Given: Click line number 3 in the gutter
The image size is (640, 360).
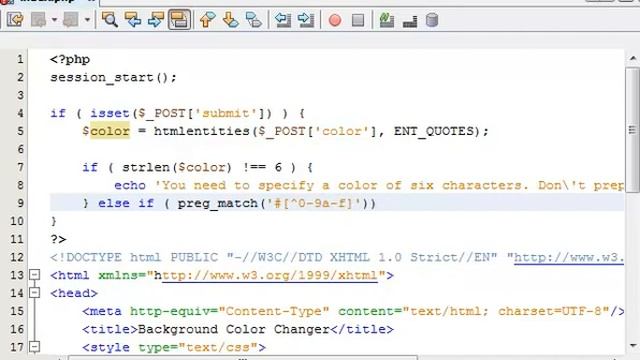Looking at the screenshot, I should pos(20,95).
